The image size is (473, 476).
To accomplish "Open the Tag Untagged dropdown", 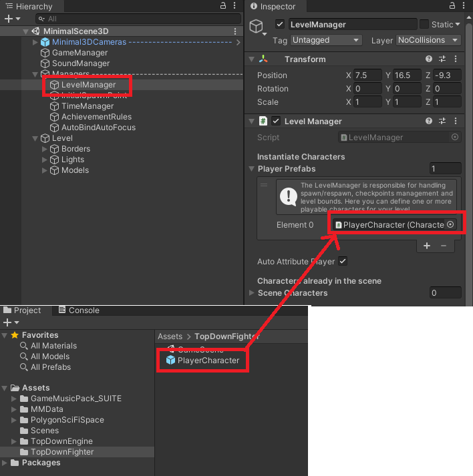I will click(x=326, y=40).
